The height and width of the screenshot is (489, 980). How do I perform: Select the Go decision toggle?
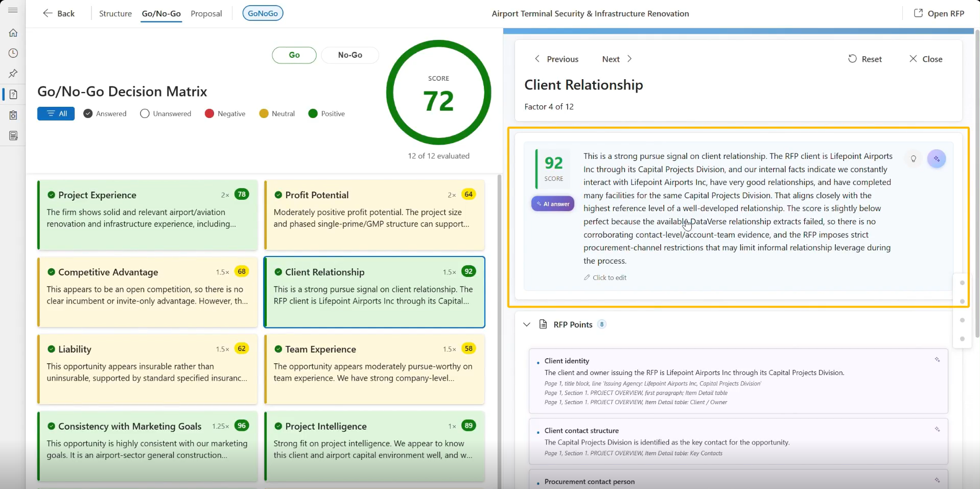(294, 55)
